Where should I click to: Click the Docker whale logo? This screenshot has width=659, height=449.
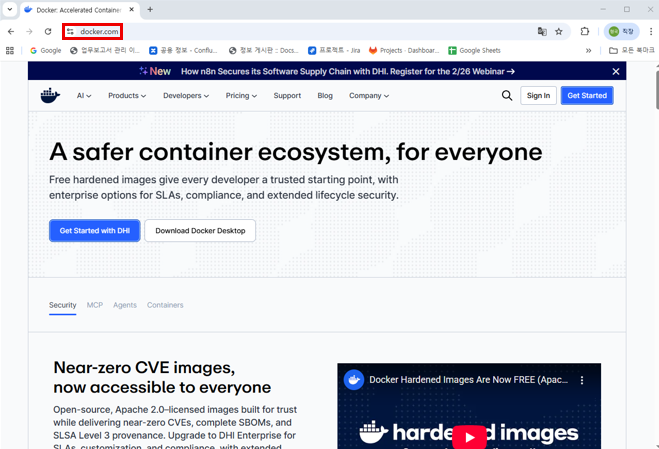[x=50, y=96]
